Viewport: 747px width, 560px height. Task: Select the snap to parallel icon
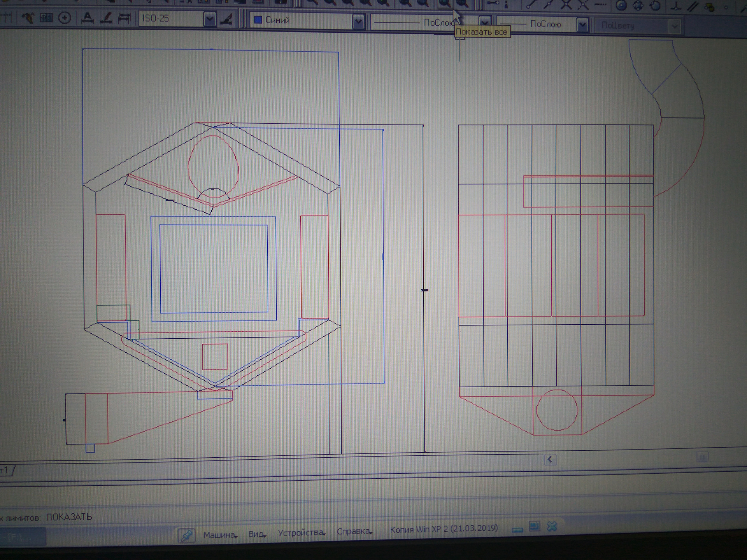click(x=693, y=6)
